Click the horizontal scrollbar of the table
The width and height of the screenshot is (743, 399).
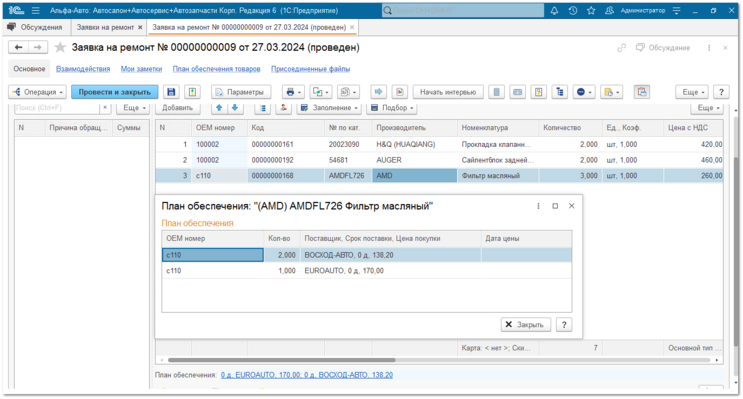coord(281,360)
